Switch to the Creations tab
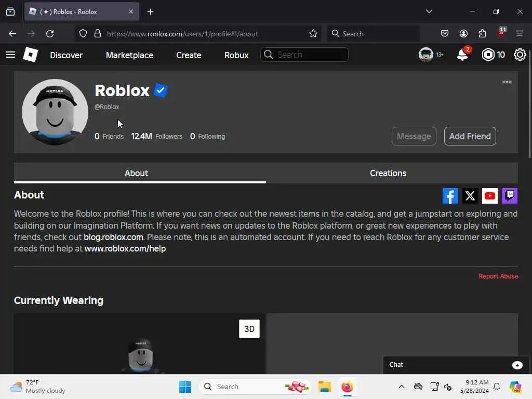 388,173
